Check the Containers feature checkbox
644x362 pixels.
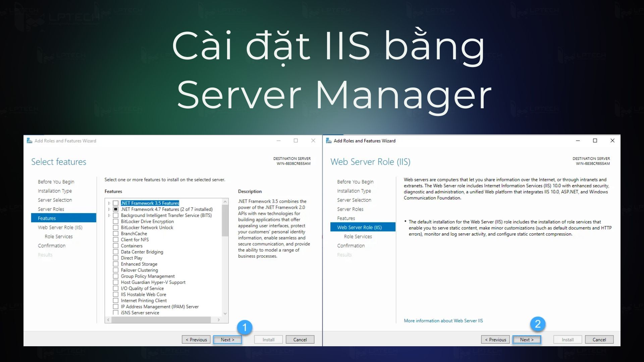click(116, 246)
